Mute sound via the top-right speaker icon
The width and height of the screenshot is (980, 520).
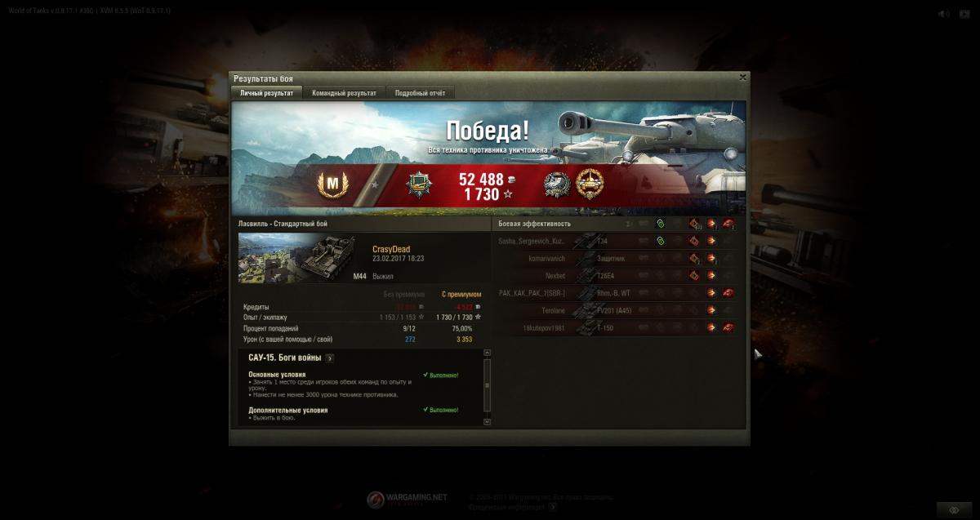click(943, 14)
